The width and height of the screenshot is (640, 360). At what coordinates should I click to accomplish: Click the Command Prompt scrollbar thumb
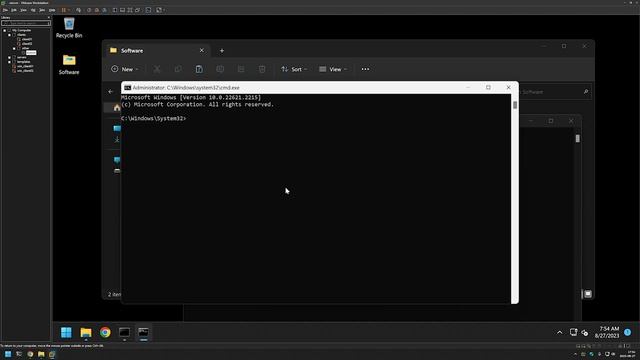coord(515,105)
